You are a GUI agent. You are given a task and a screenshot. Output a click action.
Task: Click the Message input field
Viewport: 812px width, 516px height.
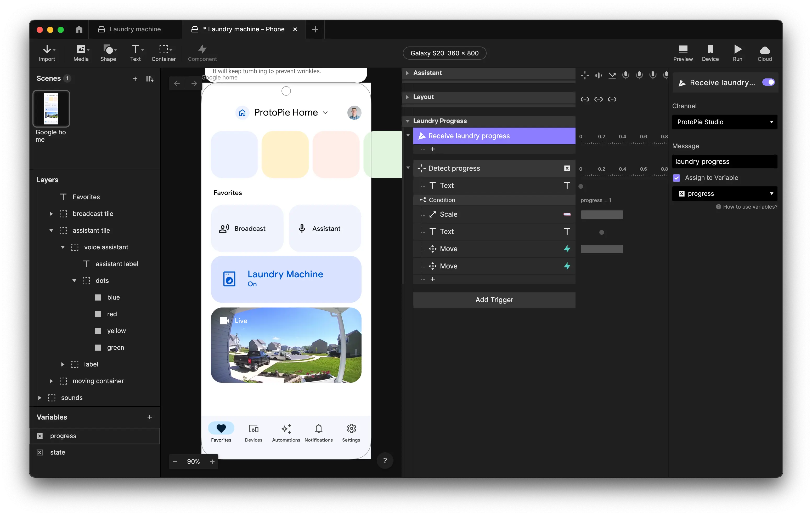click(724, 162)
